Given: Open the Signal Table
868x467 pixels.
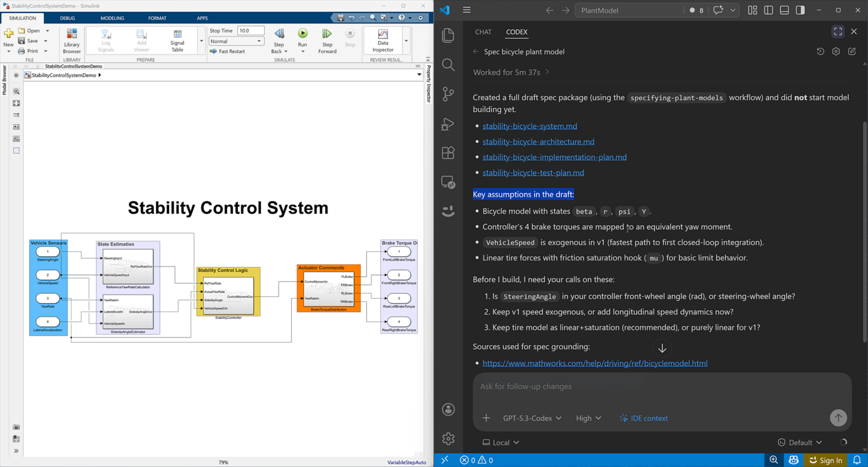Looking at the screenshot, I should point(177,41).
